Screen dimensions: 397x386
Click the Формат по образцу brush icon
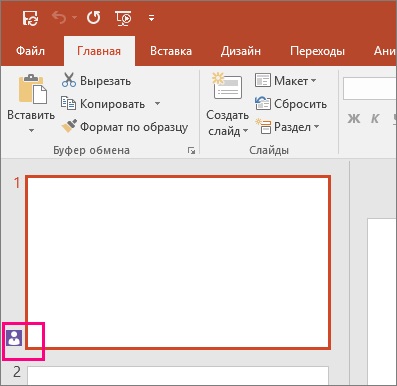click(69, 126)
